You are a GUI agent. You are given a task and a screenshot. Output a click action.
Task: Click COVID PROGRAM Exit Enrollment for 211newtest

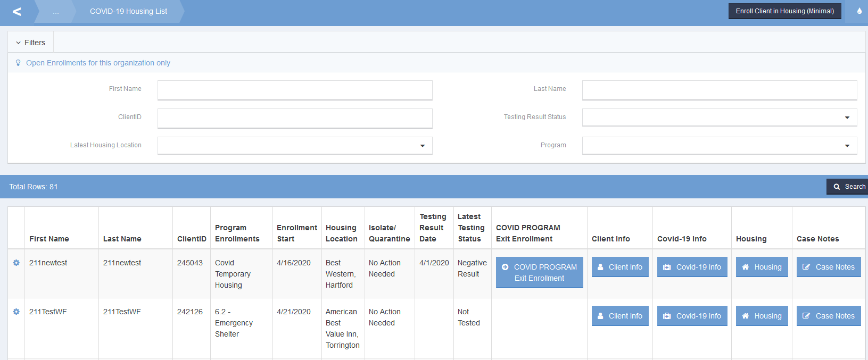pos(539,272)
